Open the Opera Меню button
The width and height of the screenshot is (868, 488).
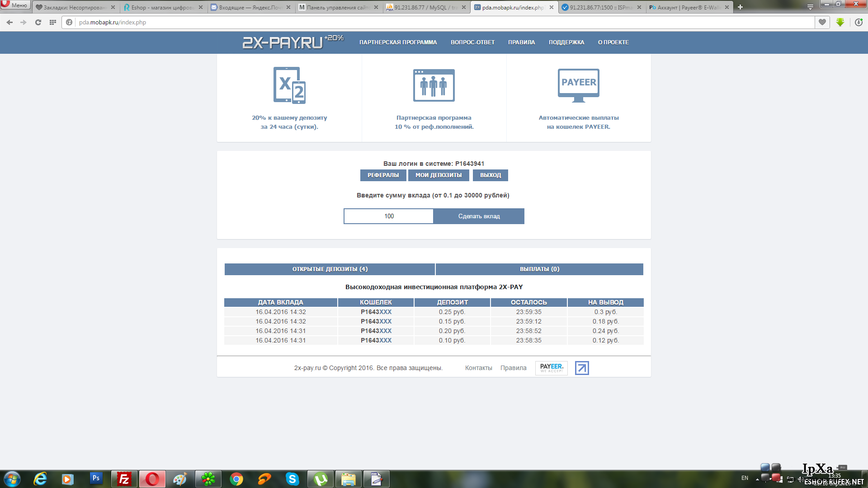coord(15,5)
